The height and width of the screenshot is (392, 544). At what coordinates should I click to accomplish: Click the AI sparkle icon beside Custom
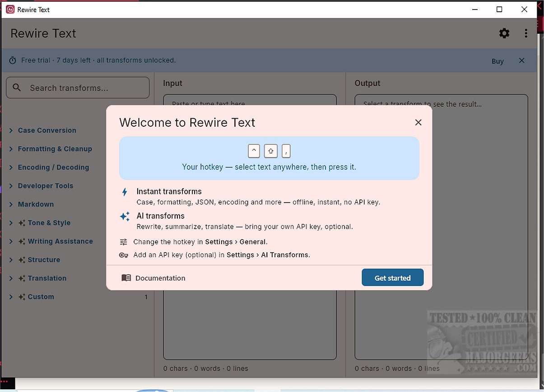(x=21, y=297)
